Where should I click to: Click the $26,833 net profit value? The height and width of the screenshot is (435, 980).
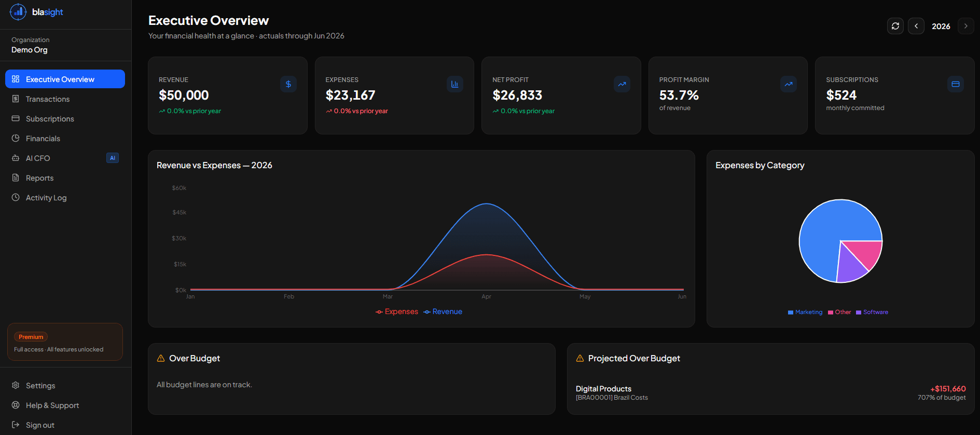point(517,96)
